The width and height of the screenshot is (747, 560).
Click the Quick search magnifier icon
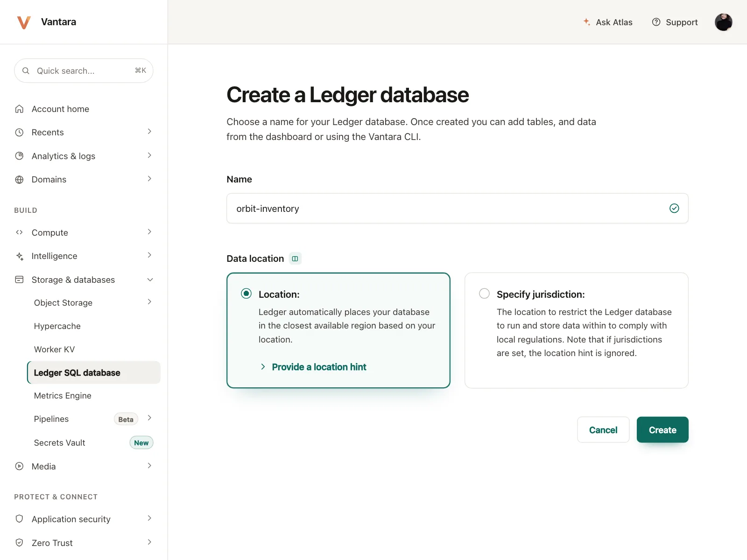[26, 70]
